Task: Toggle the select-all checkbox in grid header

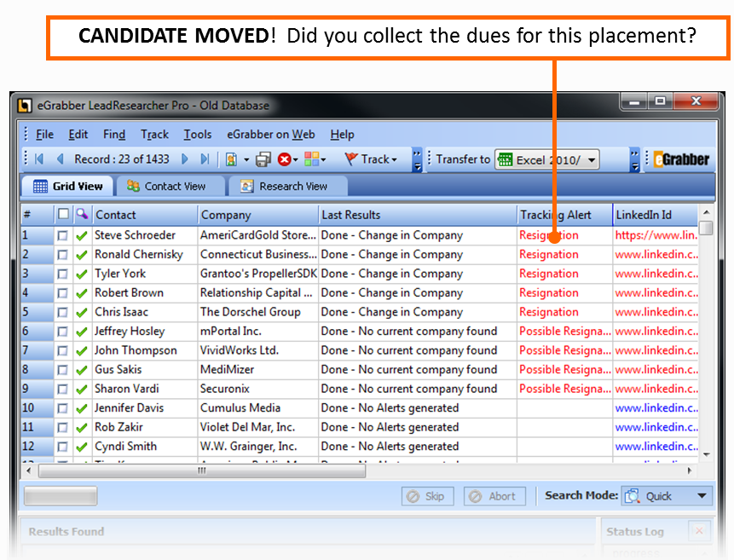Action: click(x=63, y=215)
